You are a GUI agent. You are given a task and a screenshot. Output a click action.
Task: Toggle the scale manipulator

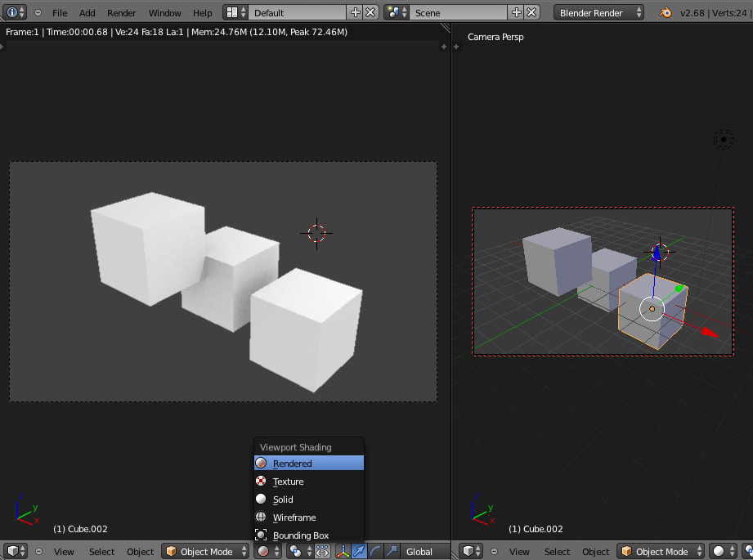pyautogui.click(x=390, y=550)
